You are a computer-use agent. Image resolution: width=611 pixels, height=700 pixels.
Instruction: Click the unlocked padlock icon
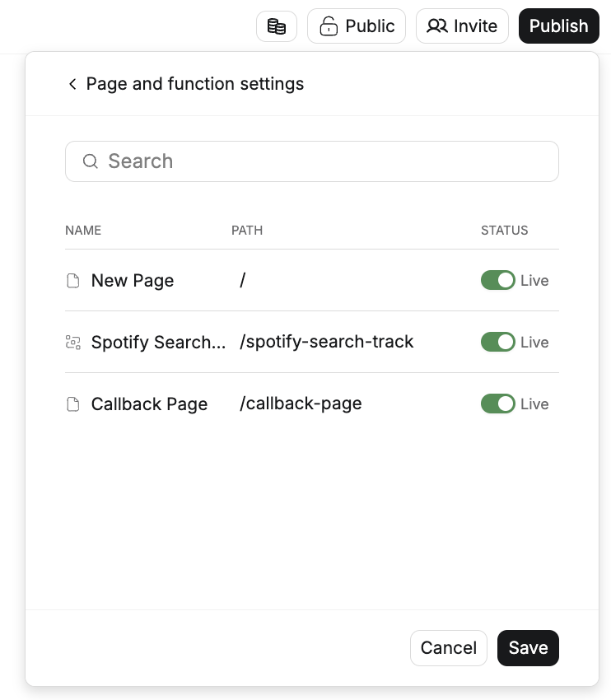[x=329, y=26]
